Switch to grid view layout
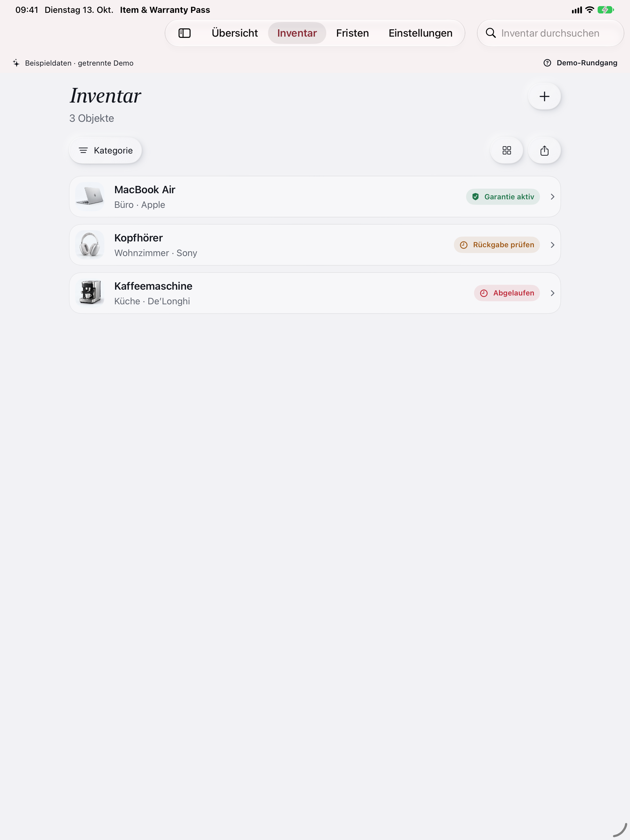This screenshot has width=630, height=840. [x=507, y=150]
